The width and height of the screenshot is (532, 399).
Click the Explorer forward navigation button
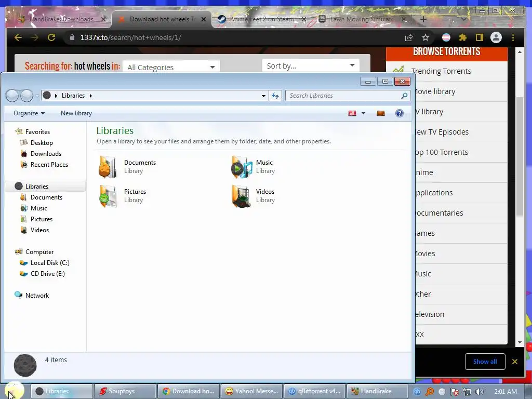point(27,96)
